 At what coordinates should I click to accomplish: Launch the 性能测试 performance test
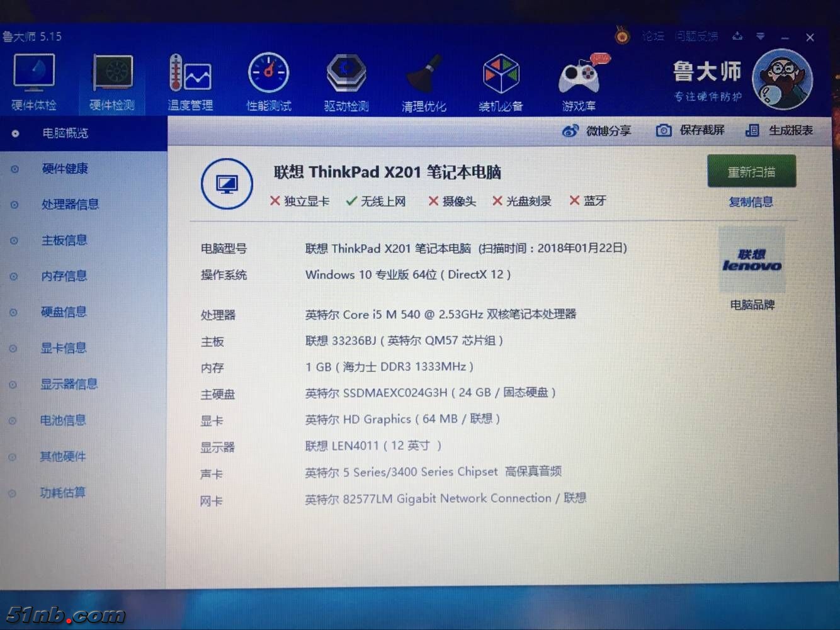point(268,82)
